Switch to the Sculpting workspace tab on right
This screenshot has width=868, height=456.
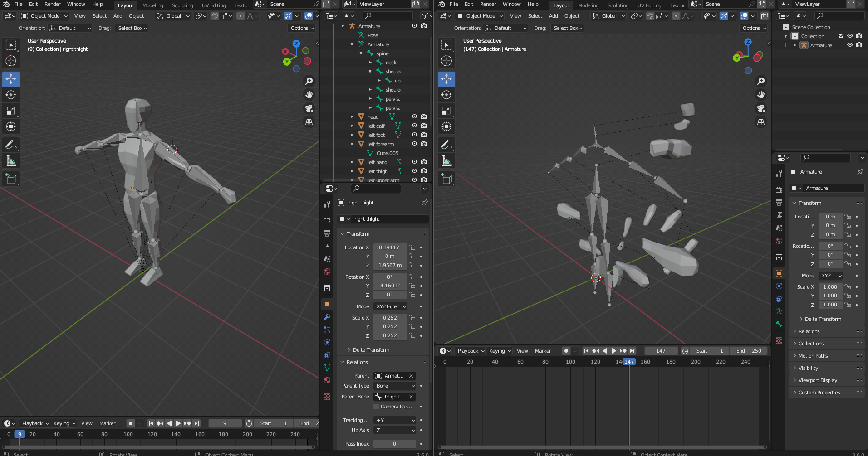click(618, 5)
